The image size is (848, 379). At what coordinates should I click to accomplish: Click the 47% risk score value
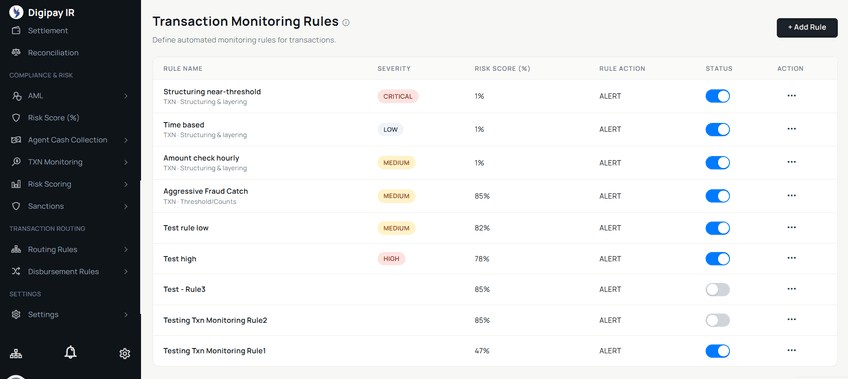pyautogui.click(x=482, y=351)
